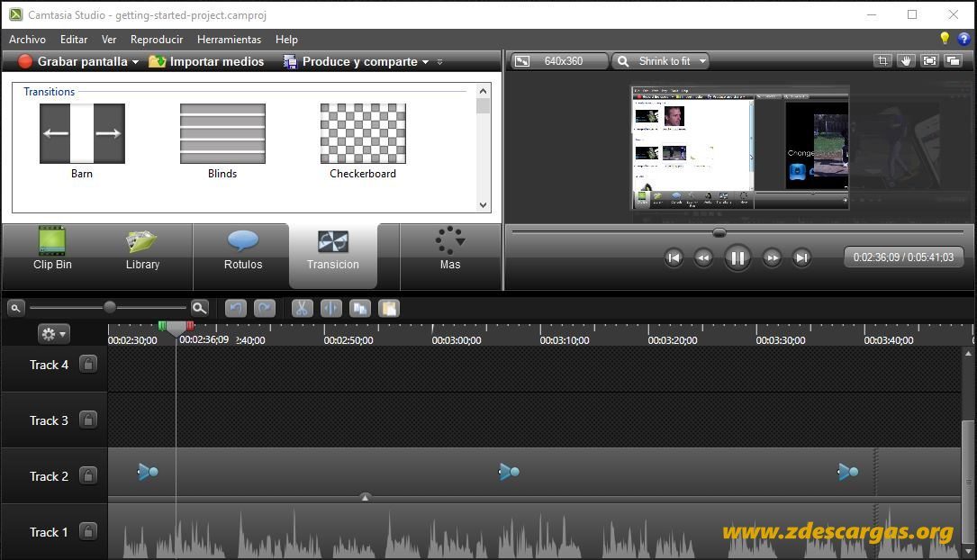This screenshot has height=560, width=977.
Task: Click transitions list scroll down arrow
Action: pos(483,205)
